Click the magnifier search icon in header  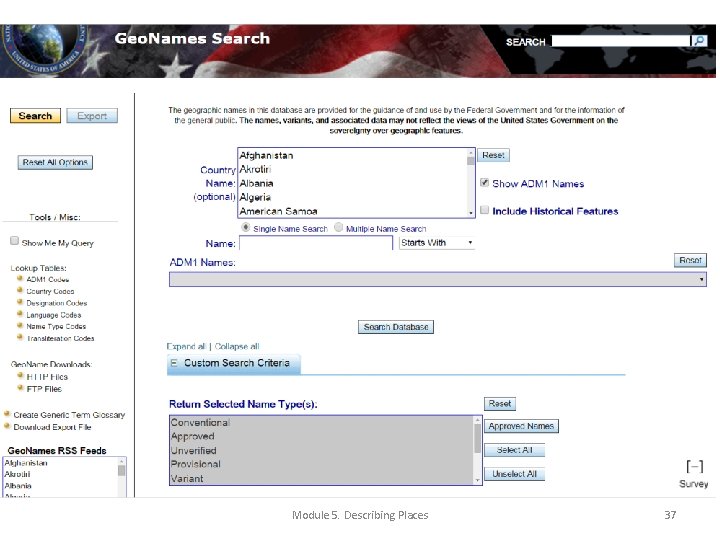coord(699,41)
